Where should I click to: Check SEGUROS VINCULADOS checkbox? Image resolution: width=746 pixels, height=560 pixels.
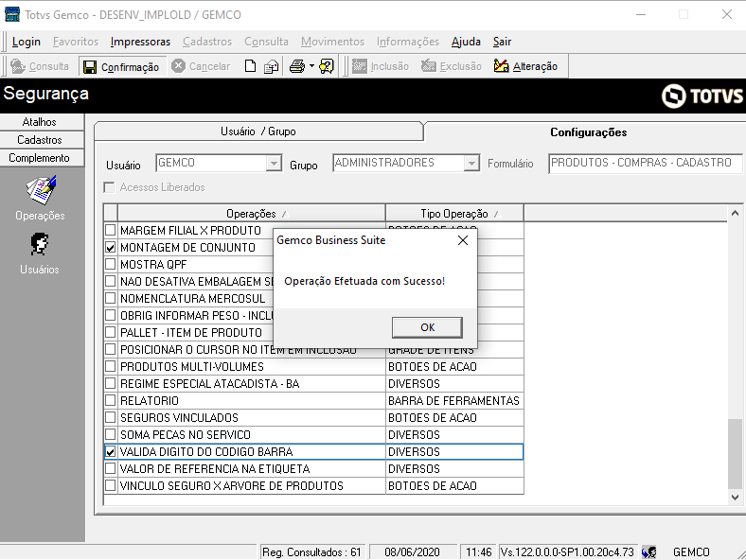click(x=111, y=418)
